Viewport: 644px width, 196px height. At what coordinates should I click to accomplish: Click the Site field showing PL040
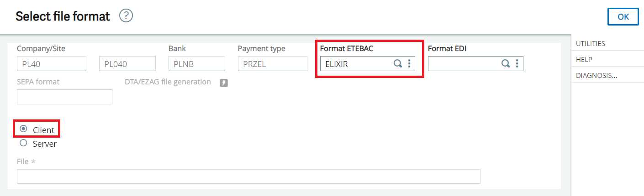point(127,64)
